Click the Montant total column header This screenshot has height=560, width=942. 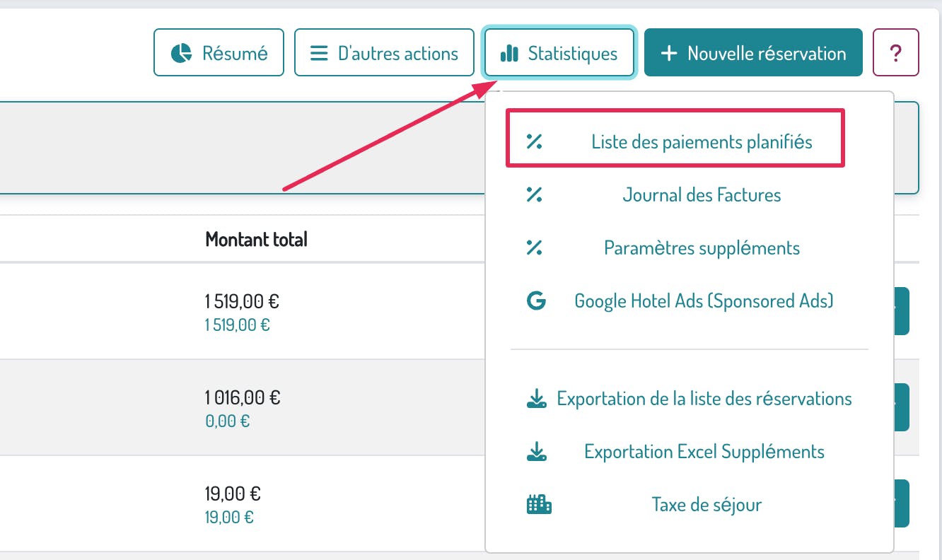click(256, 240)
